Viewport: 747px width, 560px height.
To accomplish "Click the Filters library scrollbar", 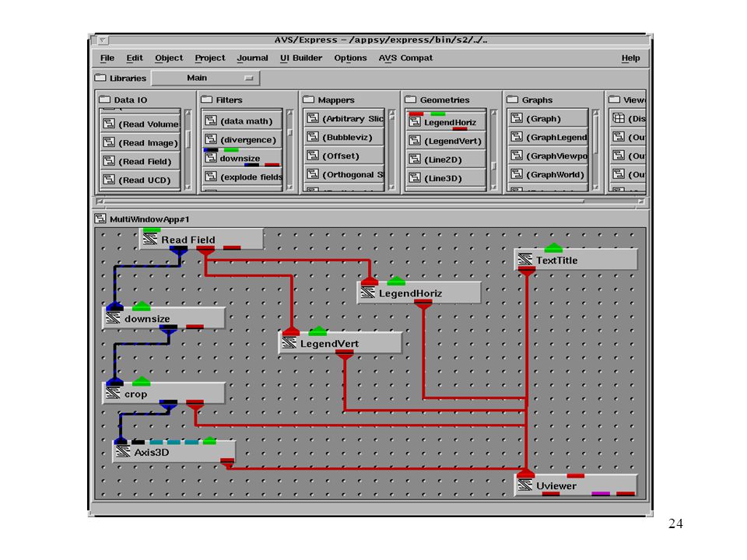I will point(289,150).
